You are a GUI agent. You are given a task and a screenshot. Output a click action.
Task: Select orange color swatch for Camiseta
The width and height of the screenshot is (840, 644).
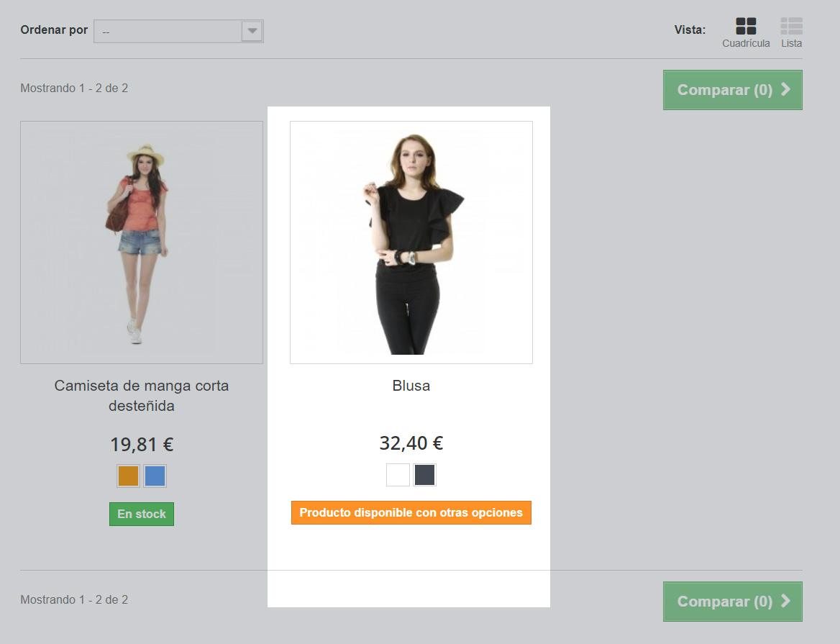(x=128, y=476)
